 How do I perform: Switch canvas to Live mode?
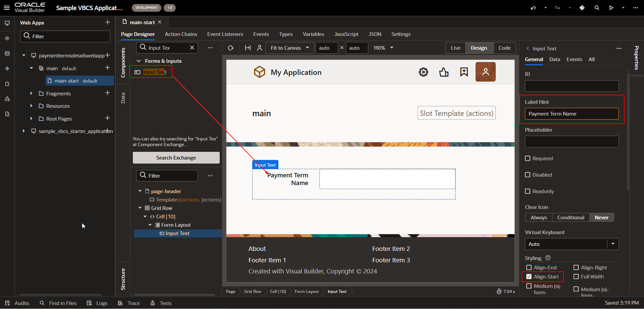tap(455, 48)
